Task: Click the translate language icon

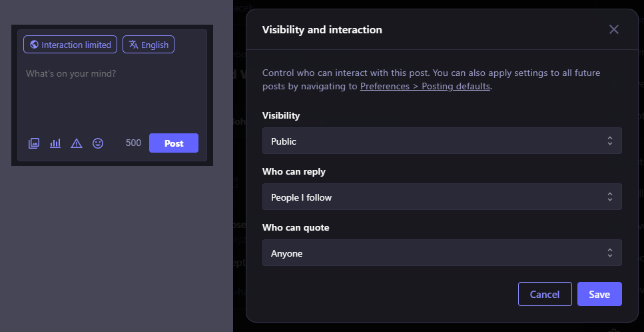Action: (x=133, y=45)
